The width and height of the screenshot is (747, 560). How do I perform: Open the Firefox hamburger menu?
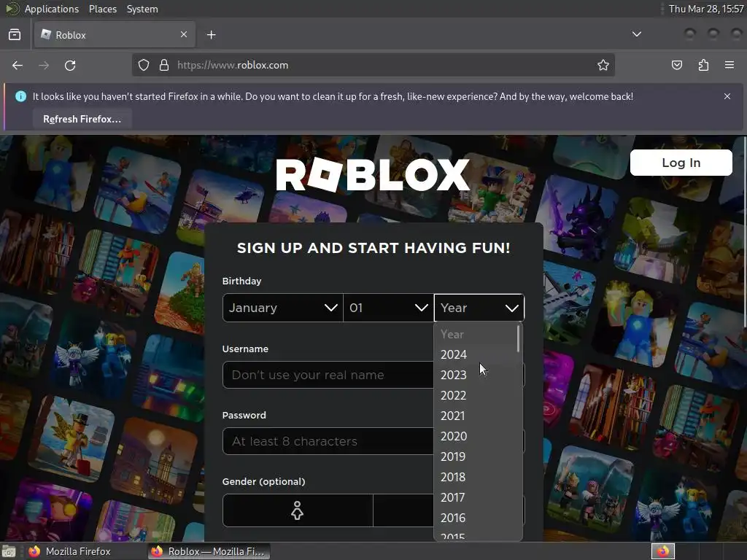pyautogui.click(x=729, y=65)
